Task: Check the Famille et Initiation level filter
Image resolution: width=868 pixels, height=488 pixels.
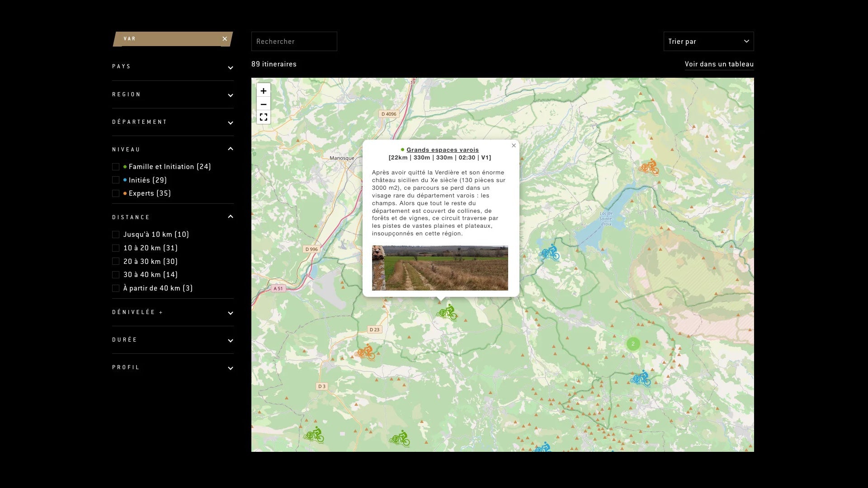Action: pyautogui.click(x=116, y=167)
